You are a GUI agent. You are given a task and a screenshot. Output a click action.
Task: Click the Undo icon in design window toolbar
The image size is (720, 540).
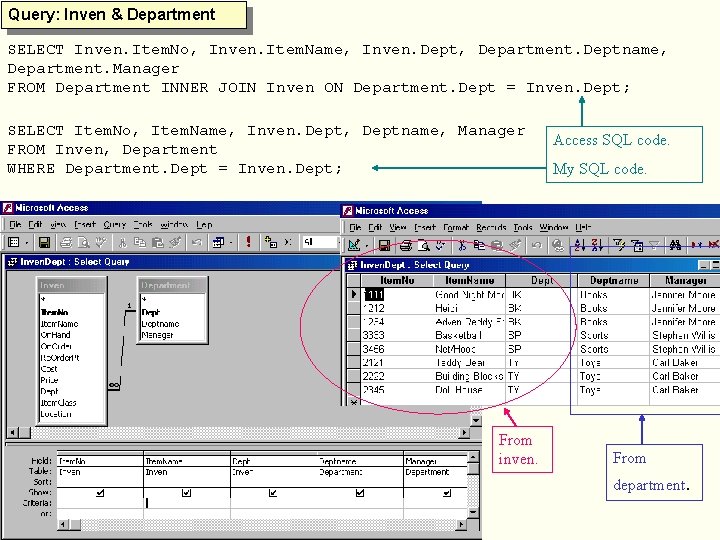point(197,242)
